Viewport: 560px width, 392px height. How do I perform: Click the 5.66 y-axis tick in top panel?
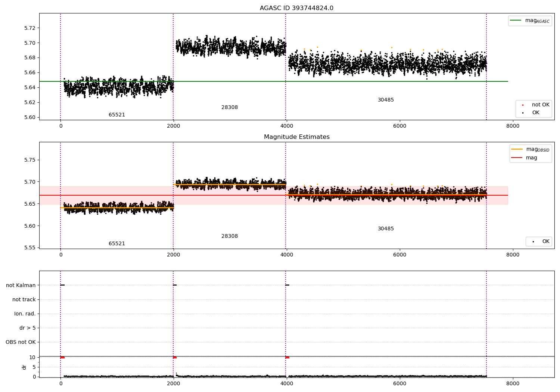[30, 73]
